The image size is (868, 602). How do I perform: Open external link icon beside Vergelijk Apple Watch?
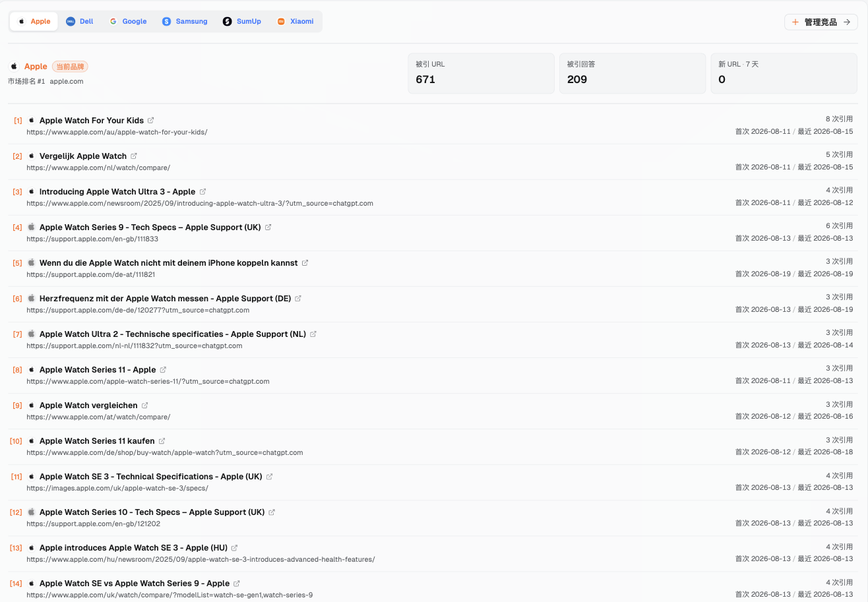(134, 156)
